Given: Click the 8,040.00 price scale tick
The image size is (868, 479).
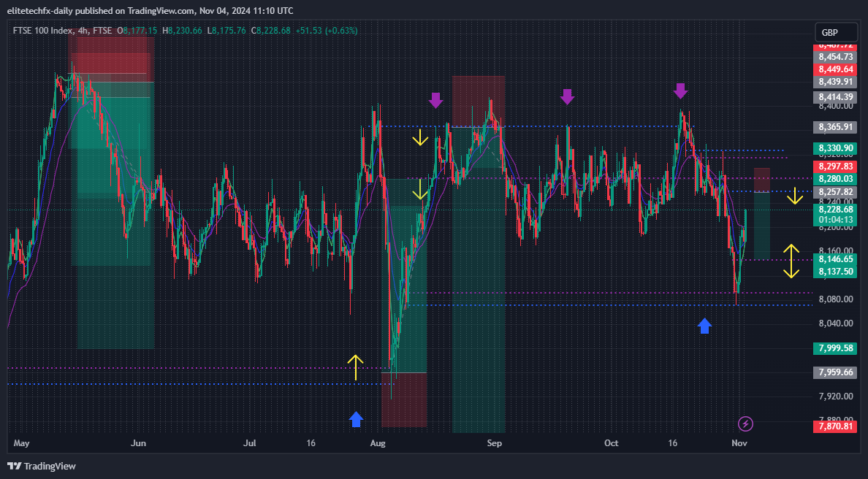Looking at the screenshot, I should (835, 323).
